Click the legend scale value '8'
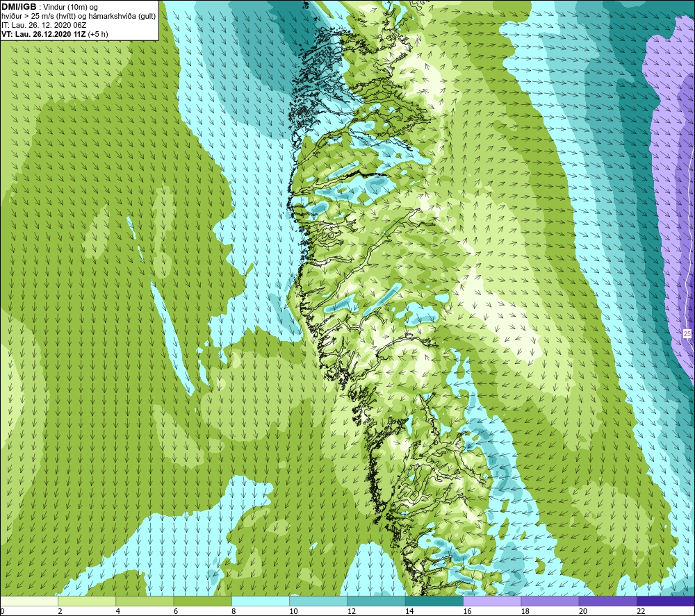695x616 pixels. (234, 611)
